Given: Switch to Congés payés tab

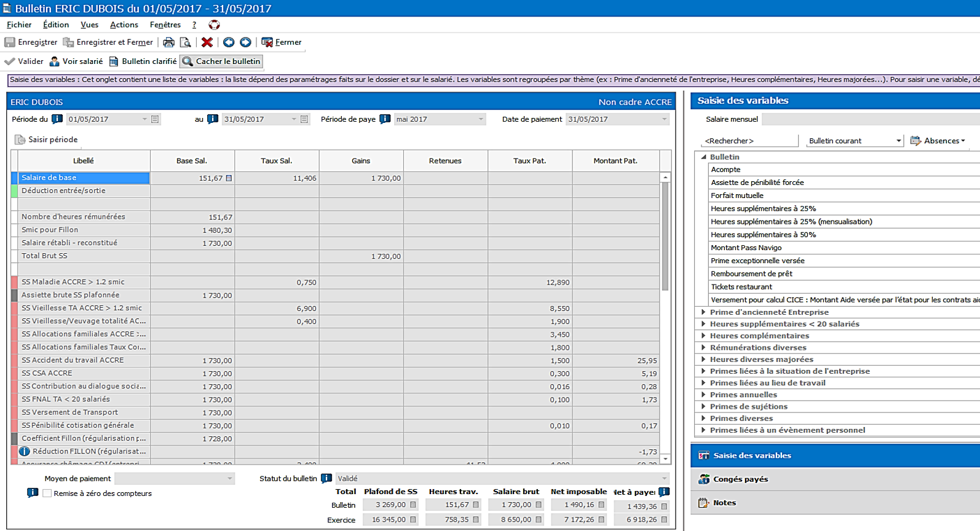Looking at the screenshot, I should pyautogui.click(x=835, y=479).
